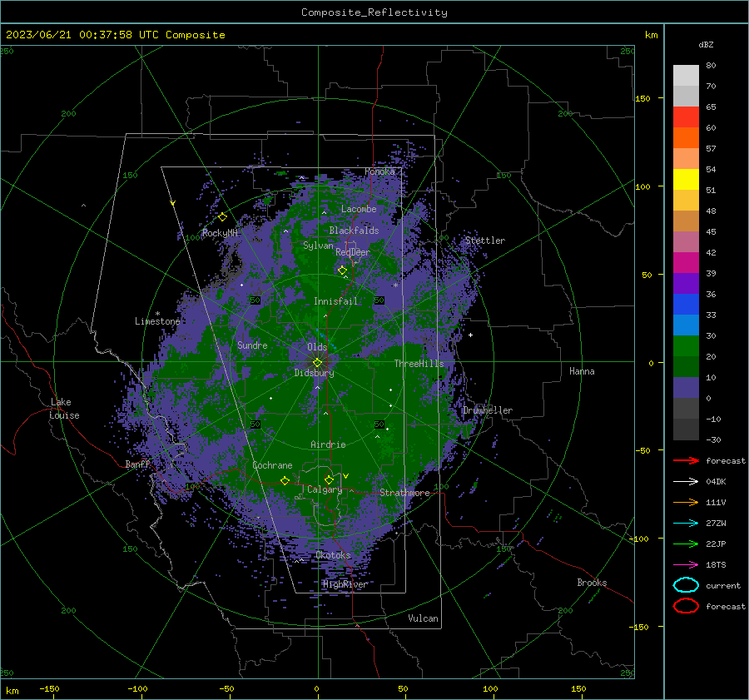This screenshot has width=749, height=700.
Task: Click the yellow diamond marker below Cochrane
Action: (x=285, y=480)
